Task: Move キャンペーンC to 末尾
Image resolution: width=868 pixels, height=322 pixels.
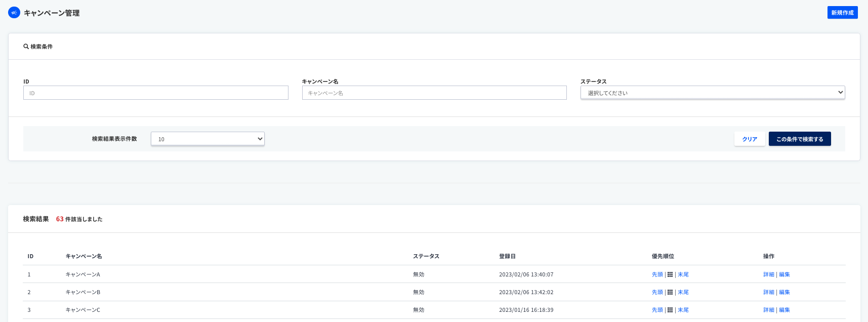Action: (683, 310)
